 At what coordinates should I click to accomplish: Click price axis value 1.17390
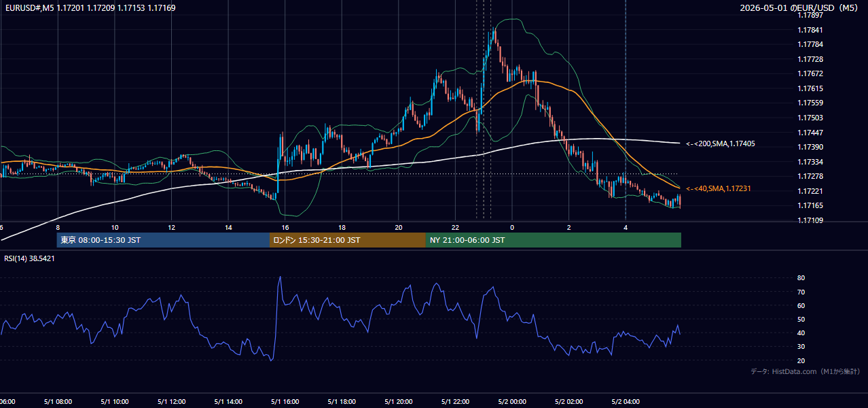[810, 147]
